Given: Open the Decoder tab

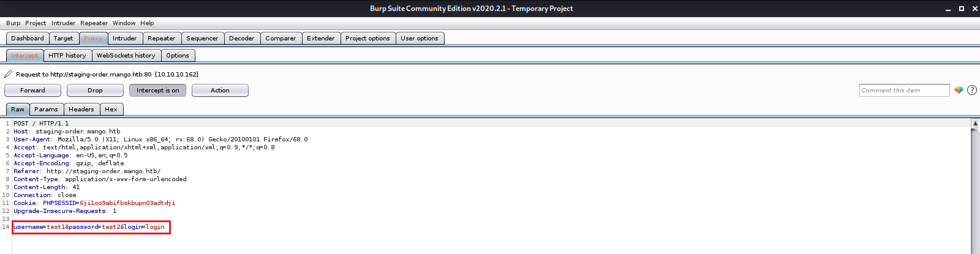Looking at the screenshot, I should [242, 38].
